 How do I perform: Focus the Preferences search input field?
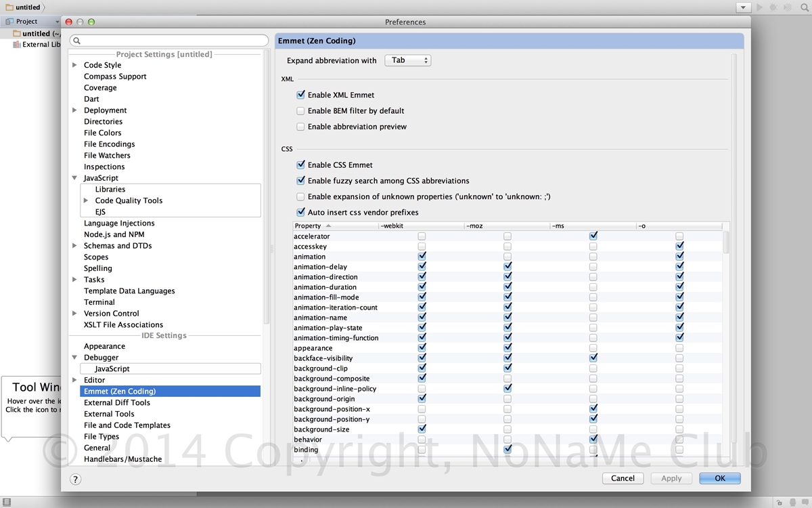pyautogui.click(x=169, y=41)
